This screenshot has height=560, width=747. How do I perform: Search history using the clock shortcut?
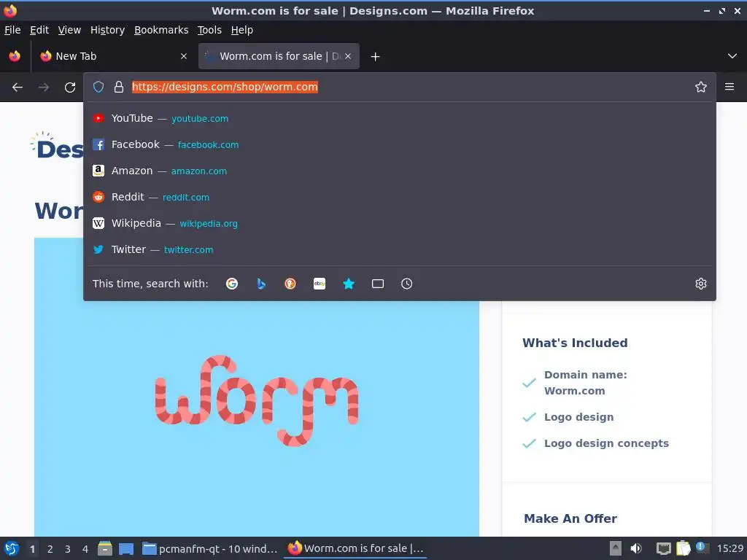[x=407, y=284]
